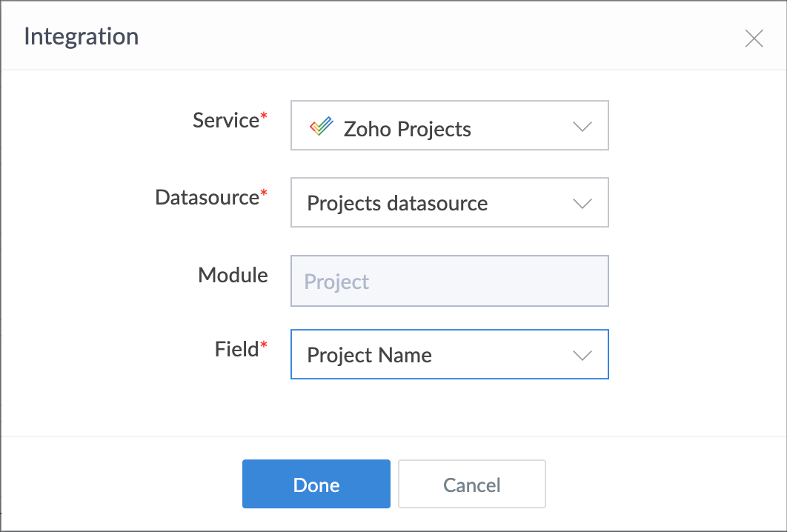Click the Zoho Projects logo icon
The height and width of the screenshot is (532, 787).
click(321, 127)
